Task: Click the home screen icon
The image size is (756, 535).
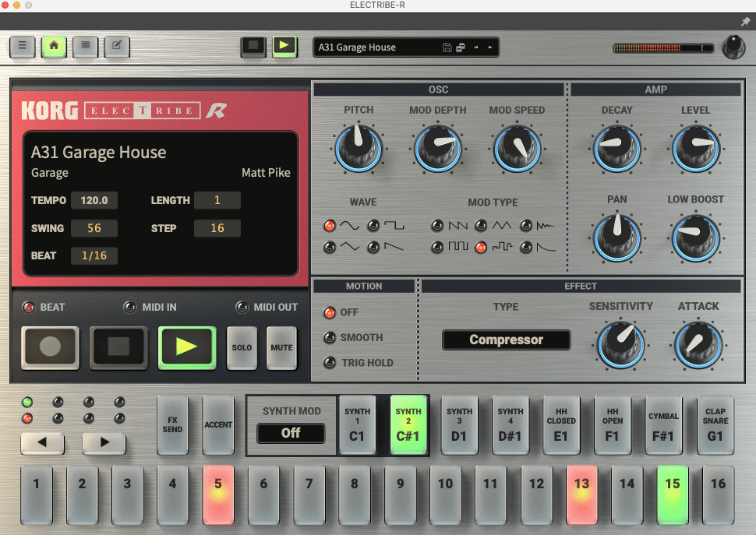Action: point(53,47)
